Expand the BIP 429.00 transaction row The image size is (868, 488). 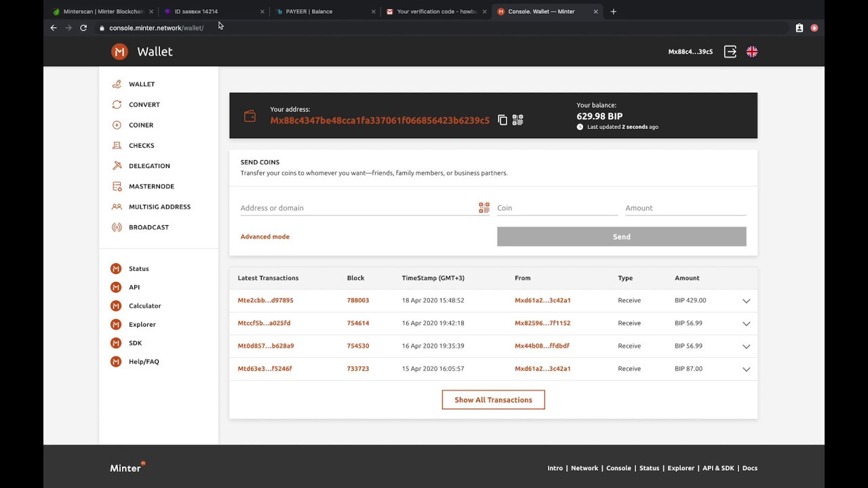[746, 301]
